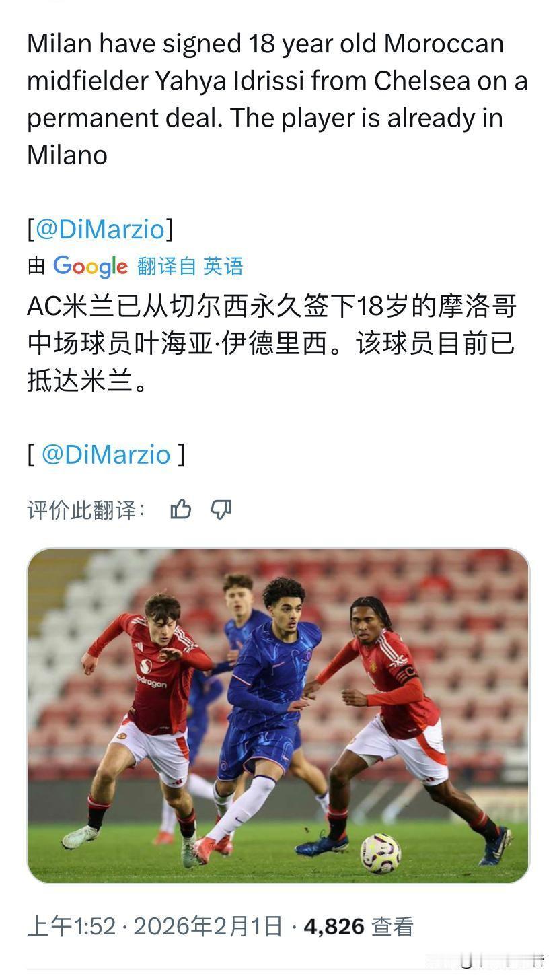Tap the thumbs-down icon for the translation
The height and width of the screenshot is (980, 557).
coord(221,510)
